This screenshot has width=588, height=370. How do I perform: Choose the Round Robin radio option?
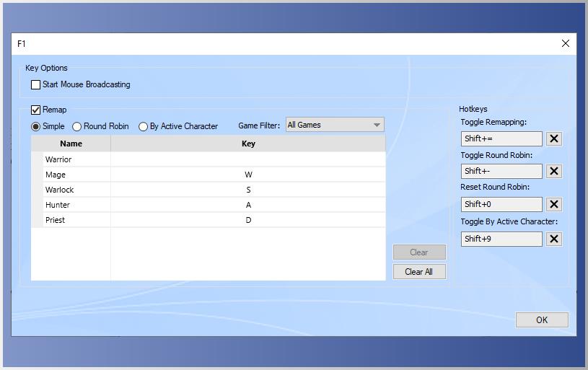pyautogui.click(x=77, y=126)
